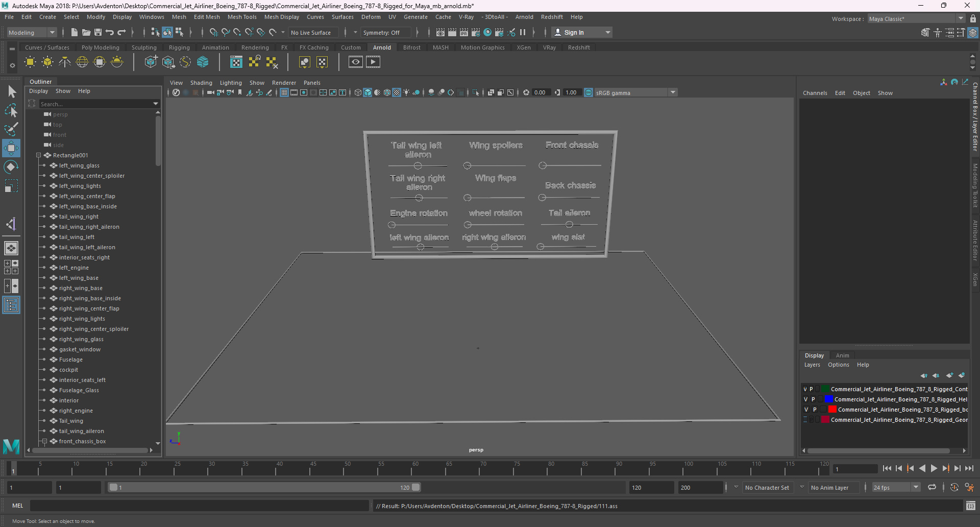Screen dimensions: 980x527
Task: Toggle sRGB gamma view transform button
Action: pos(589,92)
